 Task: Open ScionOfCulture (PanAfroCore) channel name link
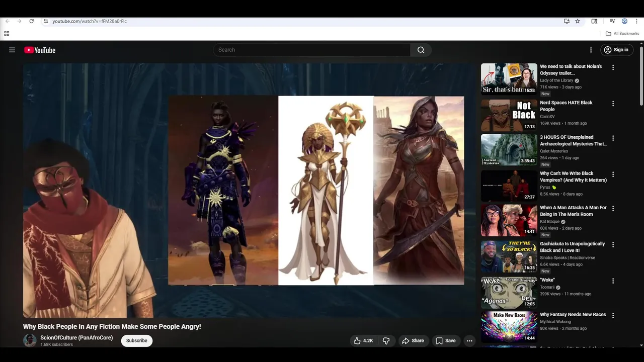[76, 338]
